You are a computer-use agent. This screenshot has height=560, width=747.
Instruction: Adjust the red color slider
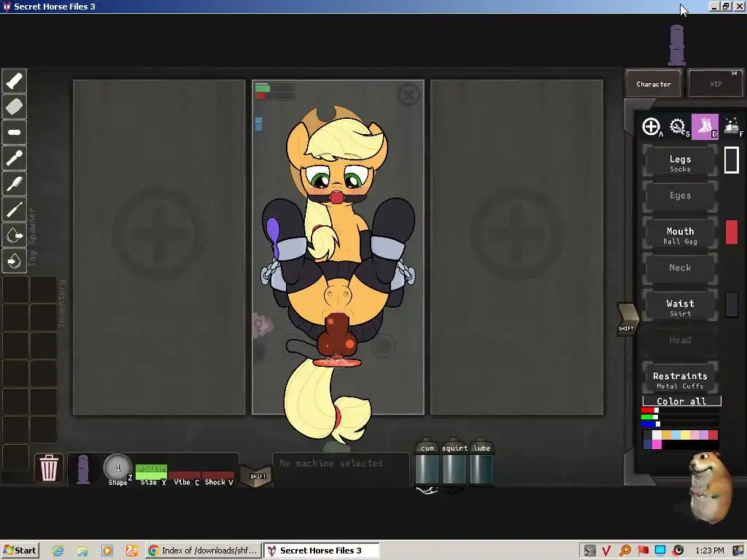coord(680,410)
